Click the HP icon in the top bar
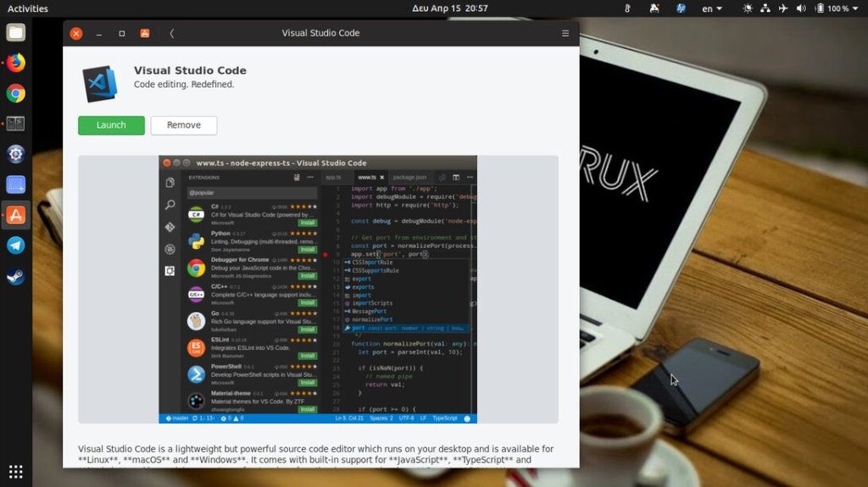The width and height of the screenshot is (868, 487). [681, 8]
